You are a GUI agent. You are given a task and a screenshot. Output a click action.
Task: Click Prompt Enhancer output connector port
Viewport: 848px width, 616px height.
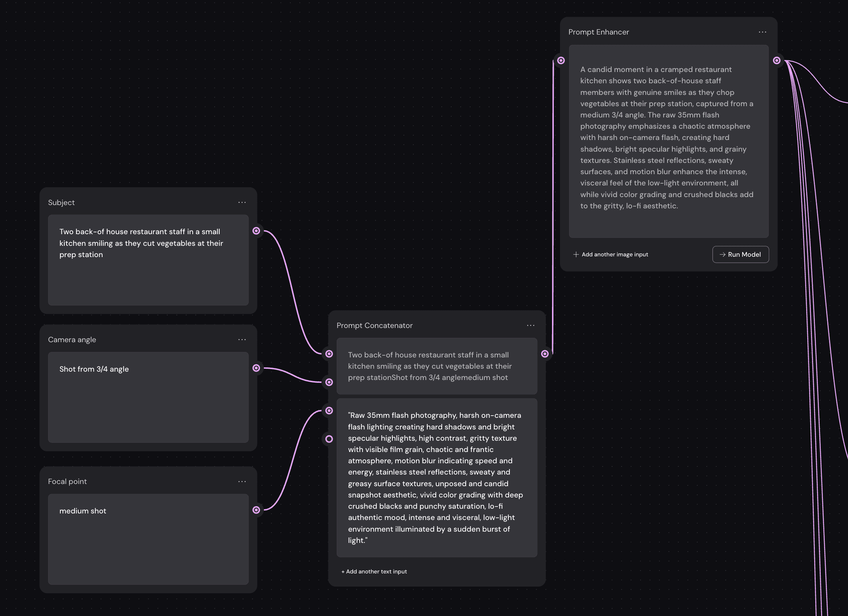pyautogui.click(x=777, y=61)
